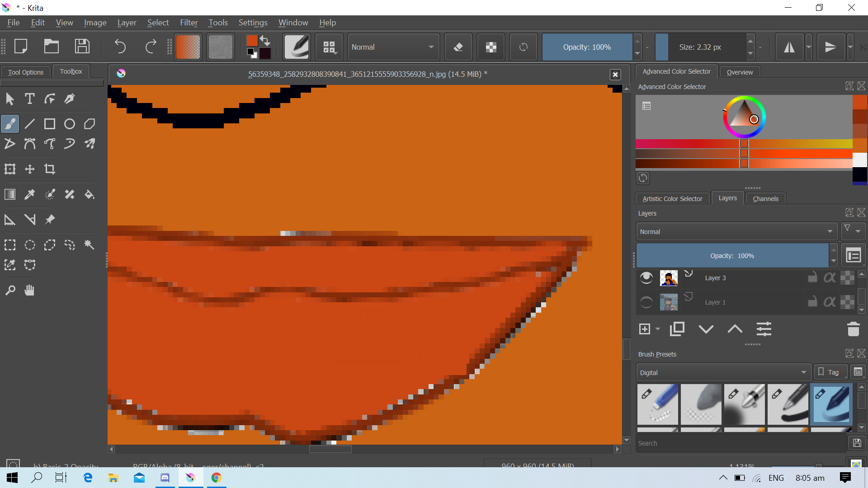Select the Rectangle tool
The image size is (868, 488).
(x=50, y=124)
